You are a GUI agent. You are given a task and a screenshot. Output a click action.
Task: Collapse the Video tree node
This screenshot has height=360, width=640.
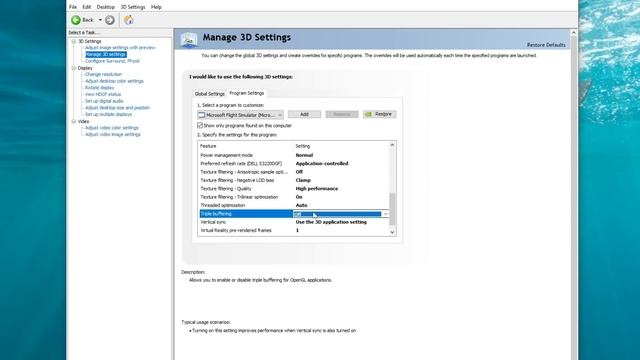(74, 121)
